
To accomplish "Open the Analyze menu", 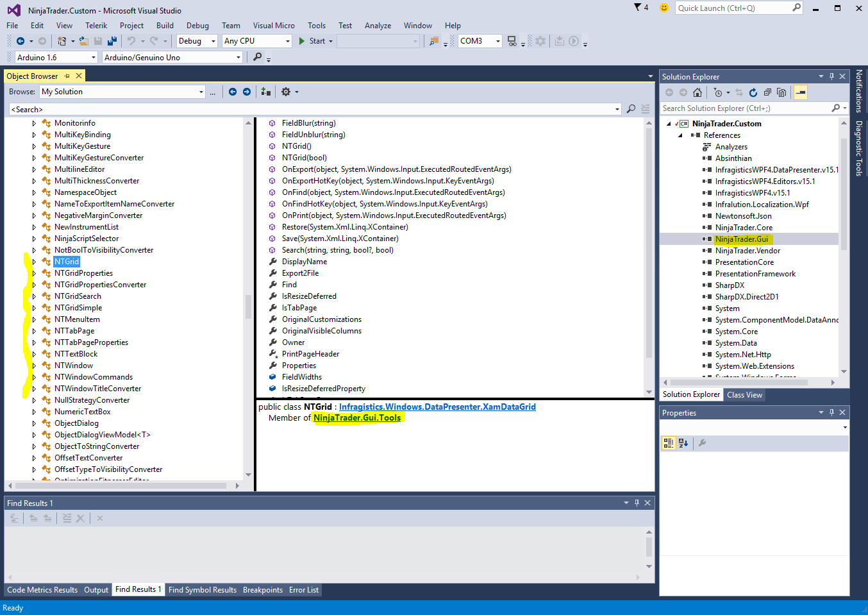I will (x=378, y=26).
